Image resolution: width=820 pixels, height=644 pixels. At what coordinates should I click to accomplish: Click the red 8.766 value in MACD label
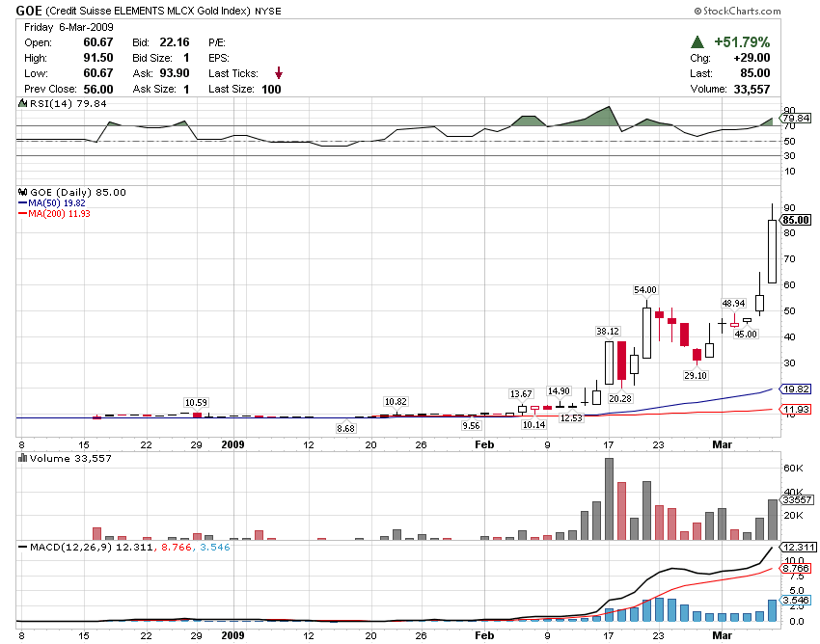pos(177,548)
